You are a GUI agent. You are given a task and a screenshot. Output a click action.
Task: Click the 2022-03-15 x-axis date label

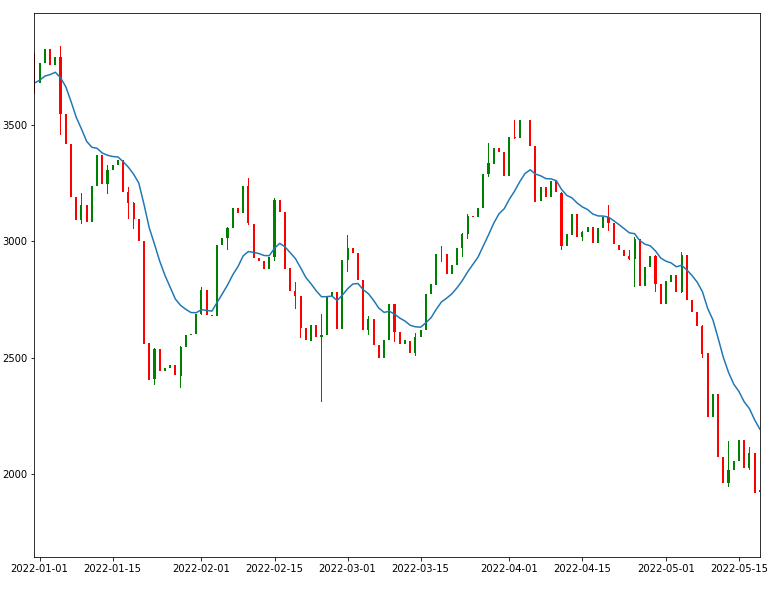point(421,568)
